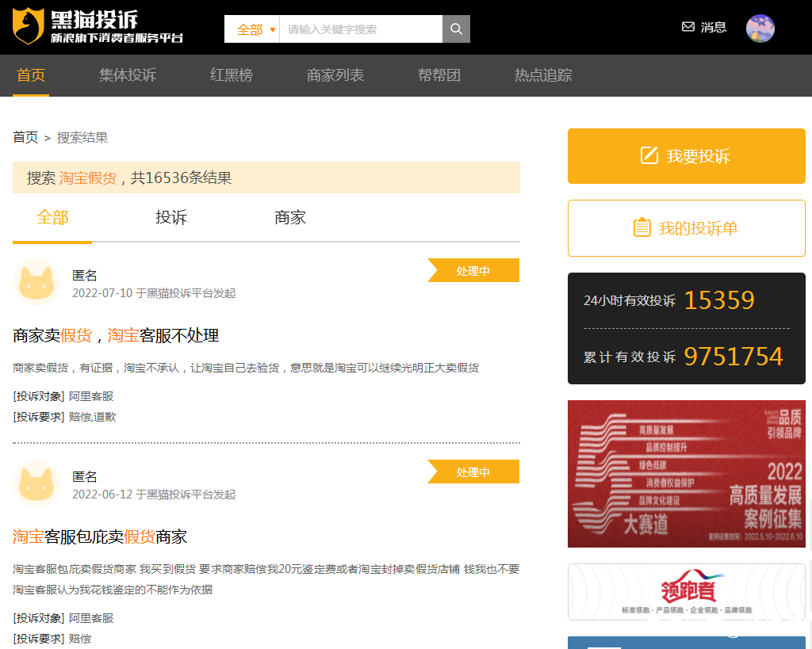The width and height of the screenshot is (812, 649).
Task: Open the 消息 envelope icon
Action: tap(688, 27)
